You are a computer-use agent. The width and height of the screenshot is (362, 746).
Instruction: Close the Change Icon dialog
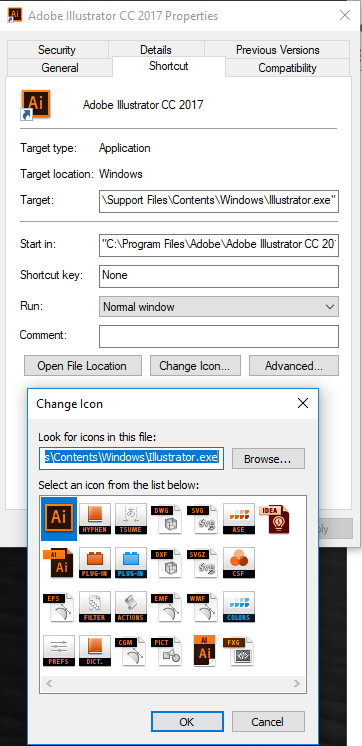[303, 403]
